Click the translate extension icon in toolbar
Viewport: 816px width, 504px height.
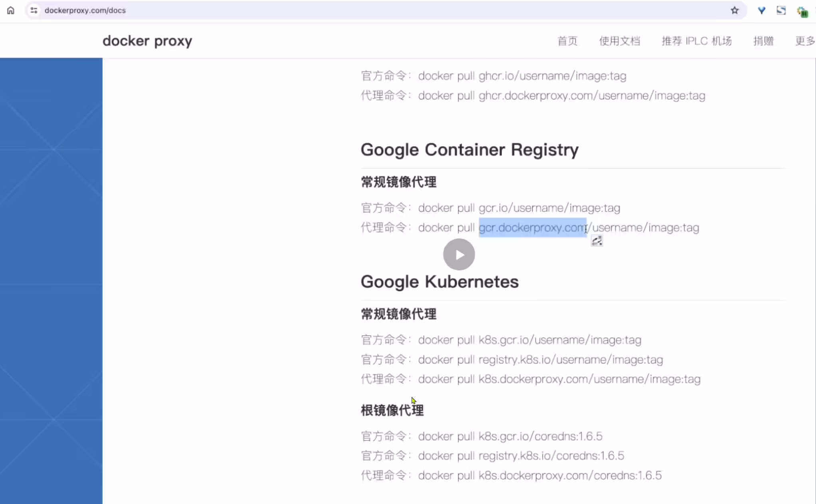(781, 10)
